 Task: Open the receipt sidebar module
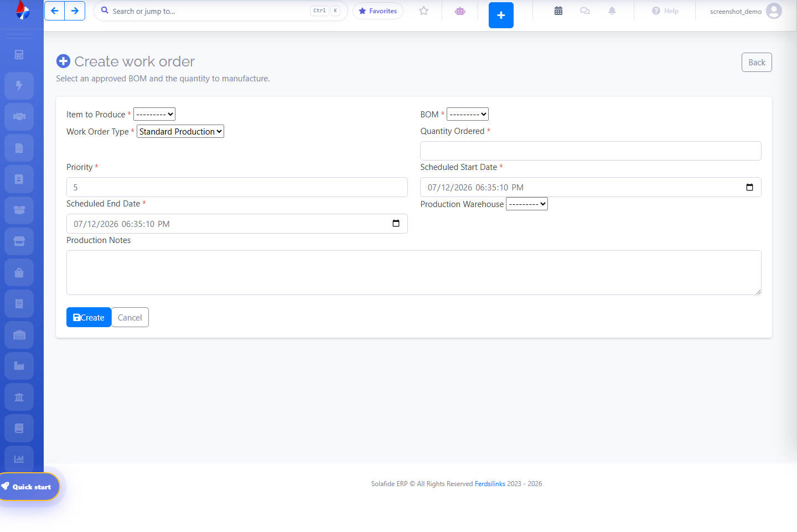click(x=19, y=303)
